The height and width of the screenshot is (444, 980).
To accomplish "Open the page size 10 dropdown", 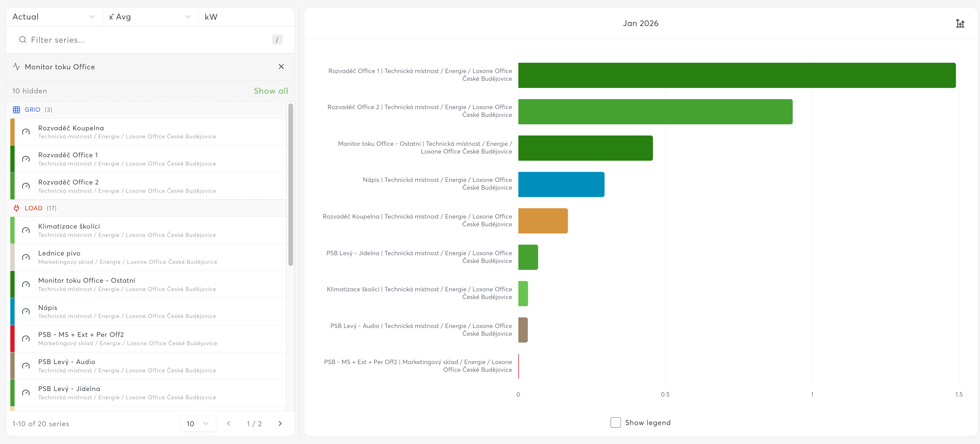I will 198,423.
